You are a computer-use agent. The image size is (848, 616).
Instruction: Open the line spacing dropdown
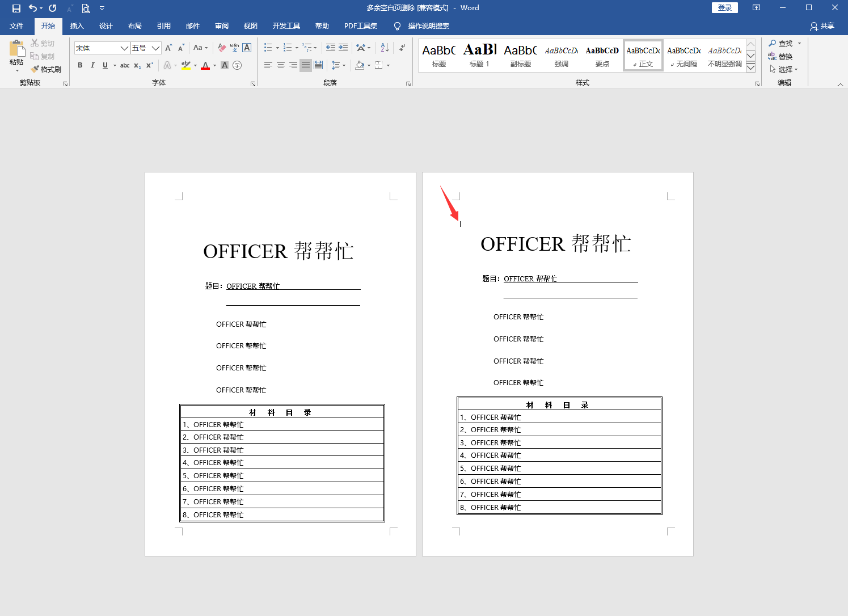click(x=339, y=65)
